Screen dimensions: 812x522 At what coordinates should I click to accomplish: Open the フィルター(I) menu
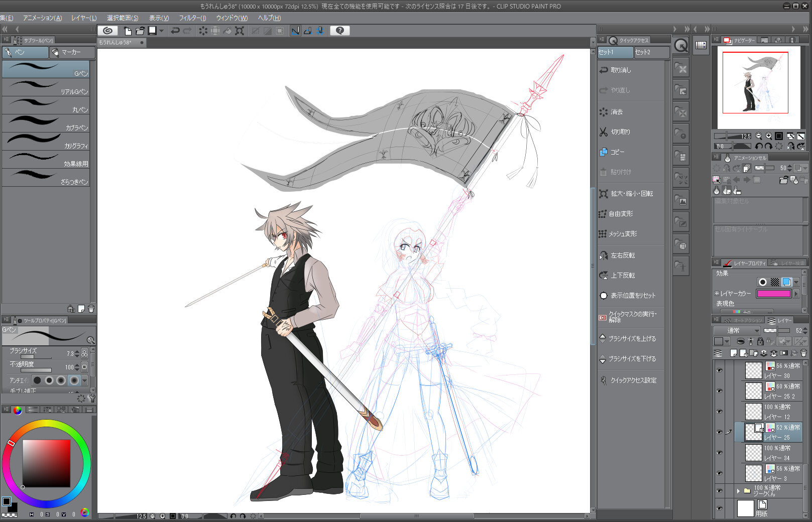pyautogui.click(x=192, y=18)
